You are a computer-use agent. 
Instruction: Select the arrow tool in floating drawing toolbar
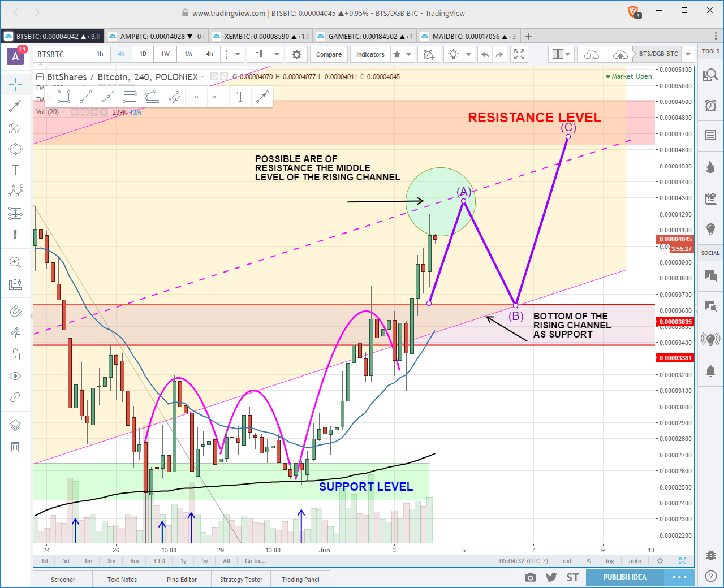[262, 97]
